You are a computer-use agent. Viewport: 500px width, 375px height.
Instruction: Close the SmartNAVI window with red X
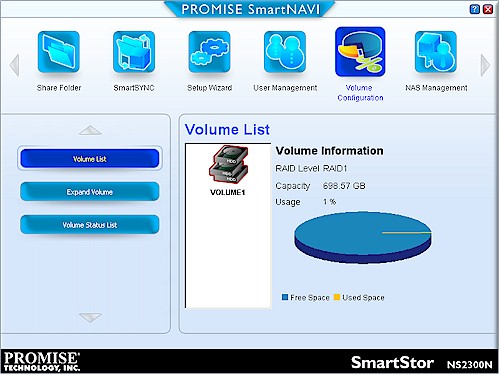[x=488, y=9]
